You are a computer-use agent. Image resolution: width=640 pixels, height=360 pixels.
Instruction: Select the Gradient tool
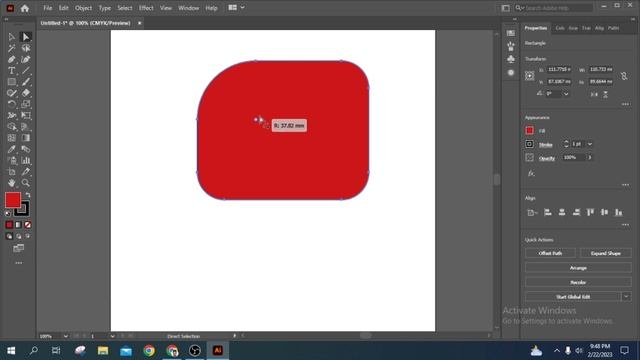(26, 138)
